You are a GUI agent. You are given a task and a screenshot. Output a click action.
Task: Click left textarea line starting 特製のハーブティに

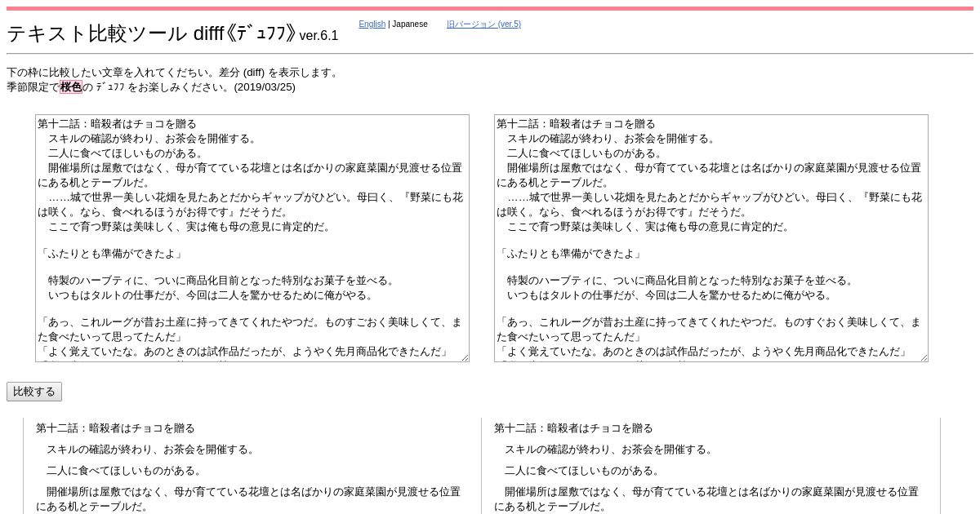(222, 281)
